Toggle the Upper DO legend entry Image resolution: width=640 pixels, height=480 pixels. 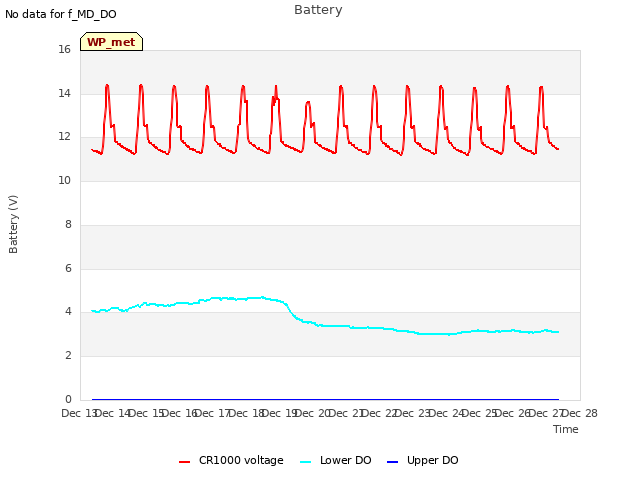422,460
